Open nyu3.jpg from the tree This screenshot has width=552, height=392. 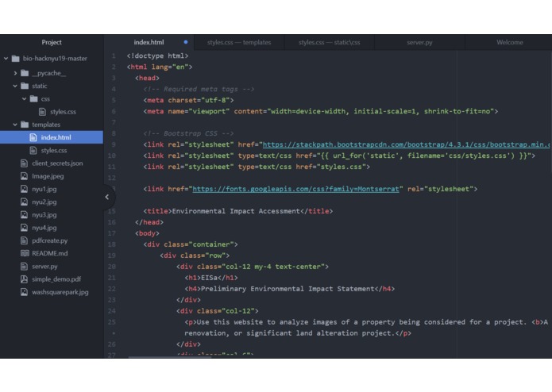coord(44,215)
